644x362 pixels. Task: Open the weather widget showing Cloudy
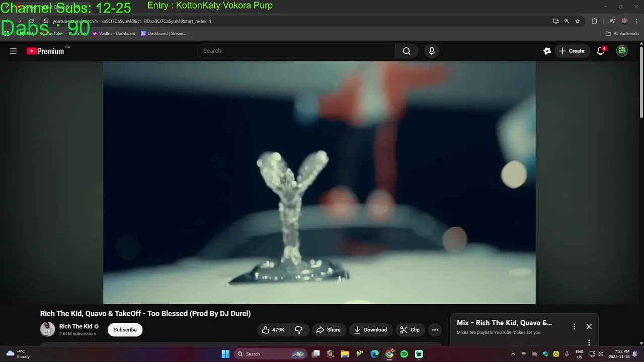pos(18,354)
